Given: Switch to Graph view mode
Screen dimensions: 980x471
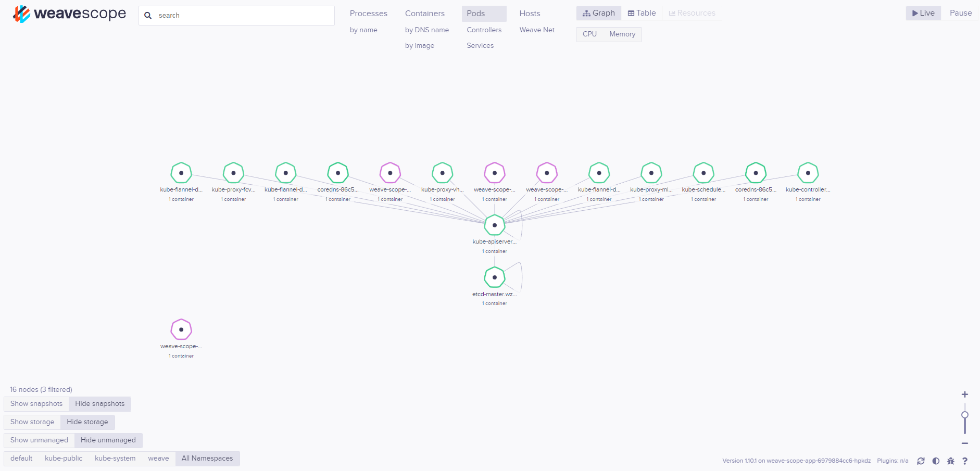Looking at the screenshot, I should [599, 13].
